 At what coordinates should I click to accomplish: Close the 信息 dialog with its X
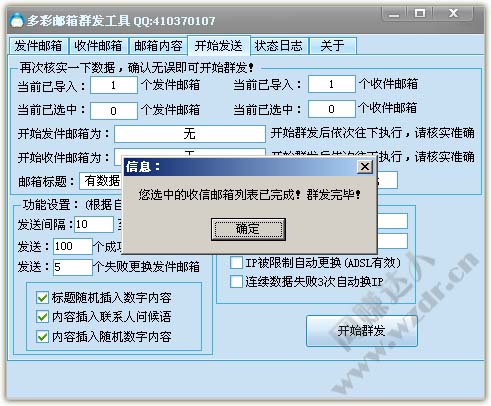(365, 166)
